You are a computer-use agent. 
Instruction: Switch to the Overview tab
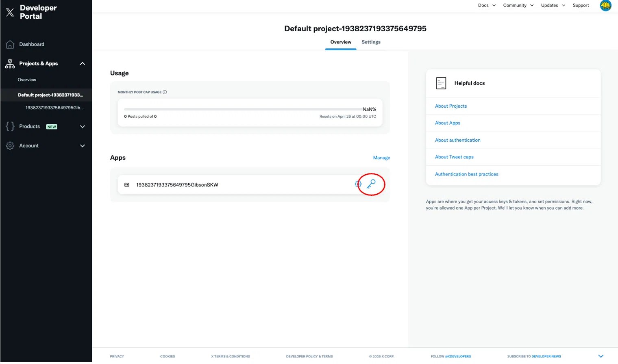pyautogui.click(x=341, y=42)
